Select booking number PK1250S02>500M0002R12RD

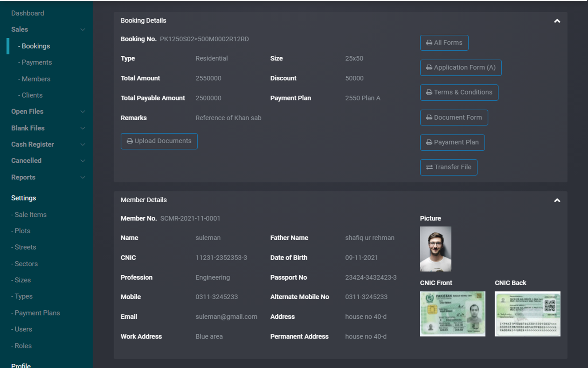pos(204,39)
